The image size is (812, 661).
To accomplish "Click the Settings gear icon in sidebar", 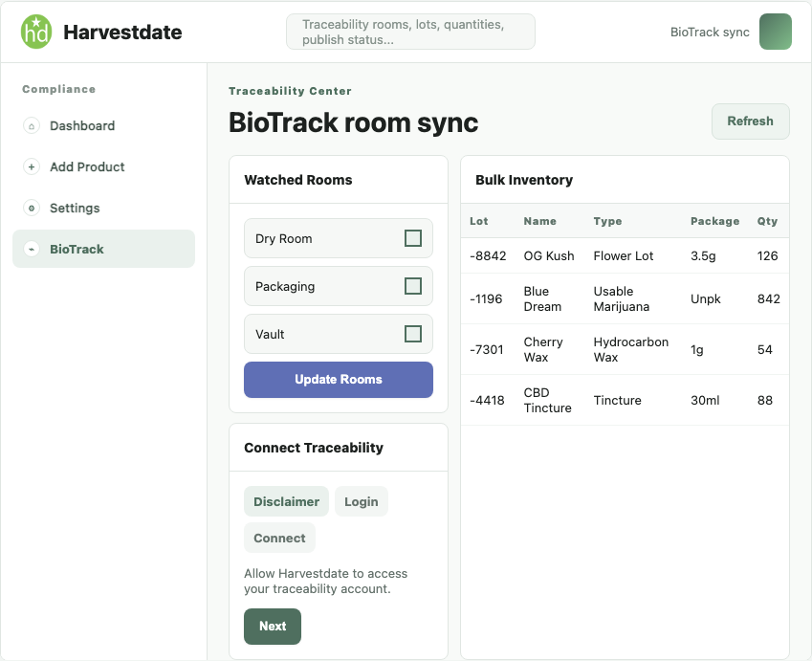I will (32, 208).
